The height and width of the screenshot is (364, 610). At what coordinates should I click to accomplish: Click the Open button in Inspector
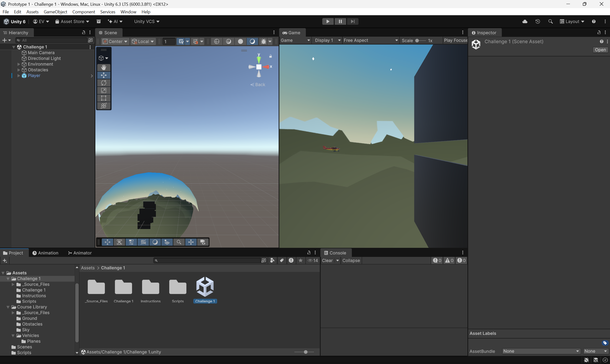(600, 50)
